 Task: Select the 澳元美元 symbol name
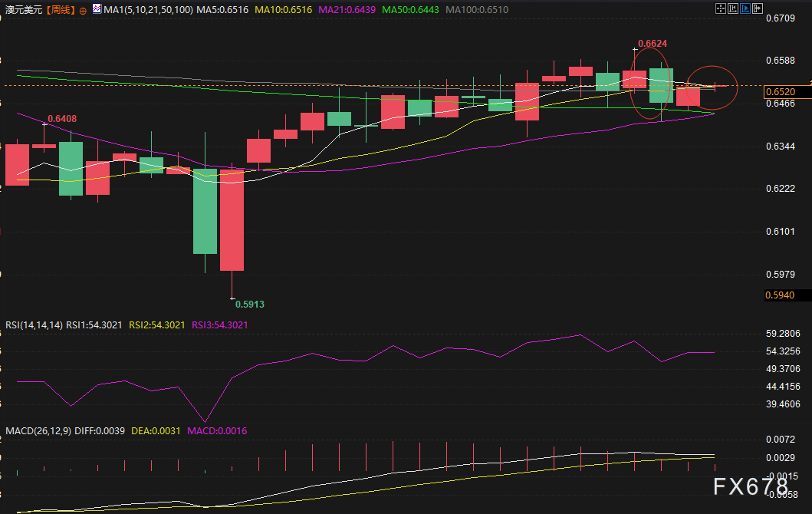tap(24, 10)
